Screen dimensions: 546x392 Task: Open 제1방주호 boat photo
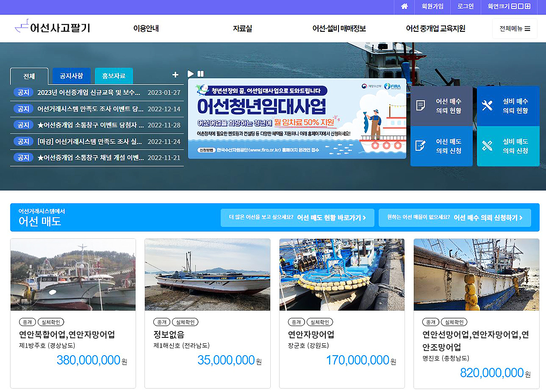click(x=73, y=275)
